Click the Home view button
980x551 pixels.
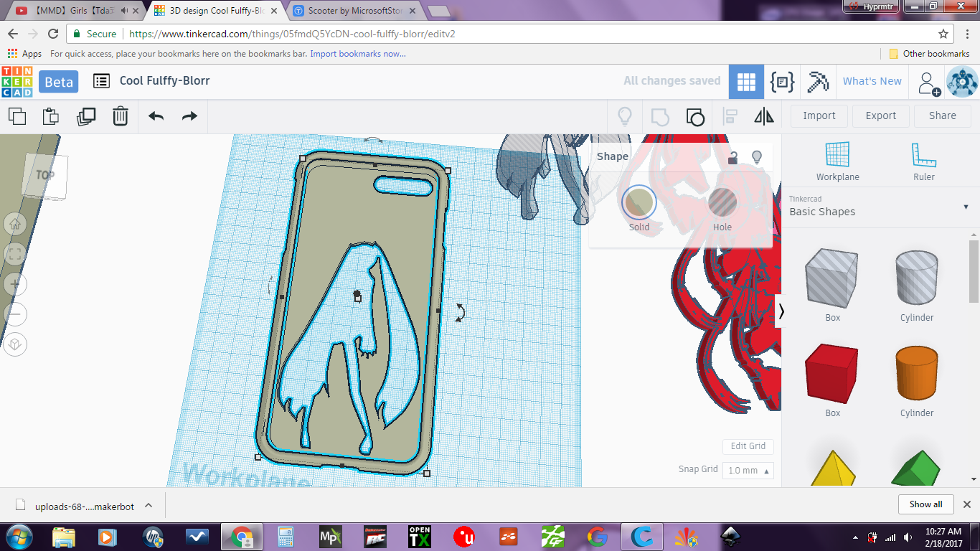[x=15, y=224]
